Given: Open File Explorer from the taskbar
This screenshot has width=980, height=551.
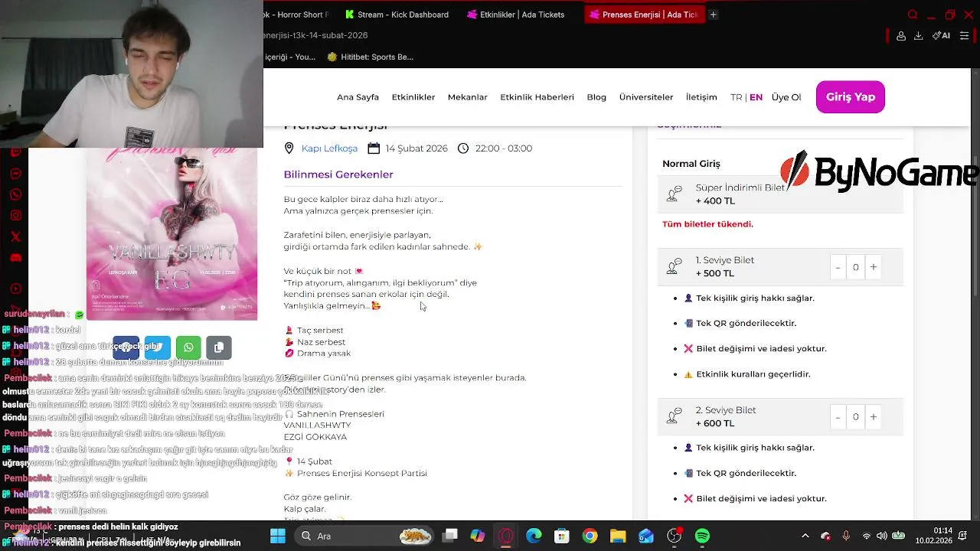Looking at the screenshot, I should [x=618, y=536].
